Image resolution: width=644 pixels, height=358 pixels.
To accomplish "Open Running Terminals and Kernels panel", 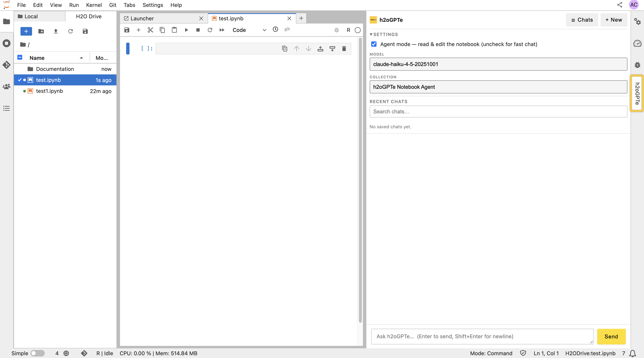I will 7,43.
